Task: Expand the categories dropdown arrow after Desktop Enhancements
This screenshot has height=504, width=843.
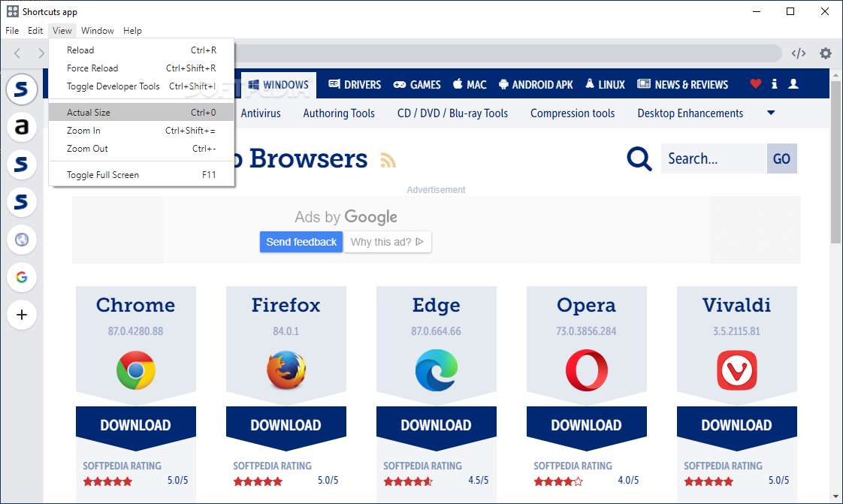Action: (x=771, y=113)
